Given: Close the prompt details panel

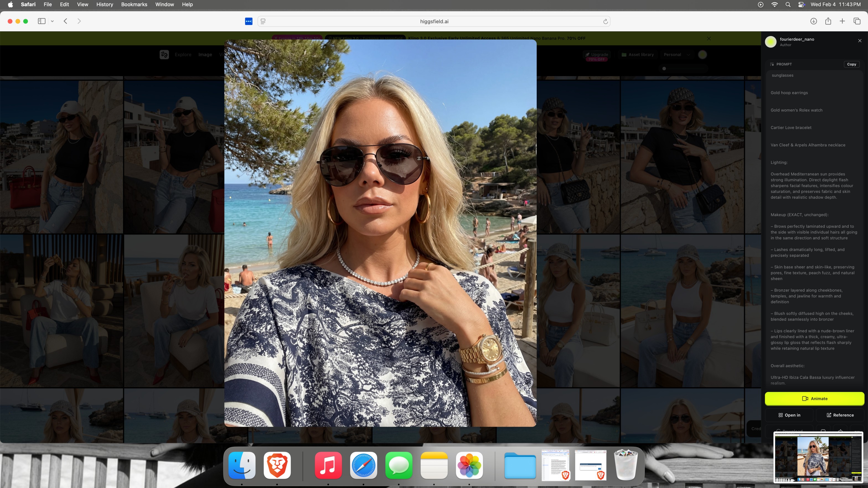Looking at the screenshot, I should [860, 41].
